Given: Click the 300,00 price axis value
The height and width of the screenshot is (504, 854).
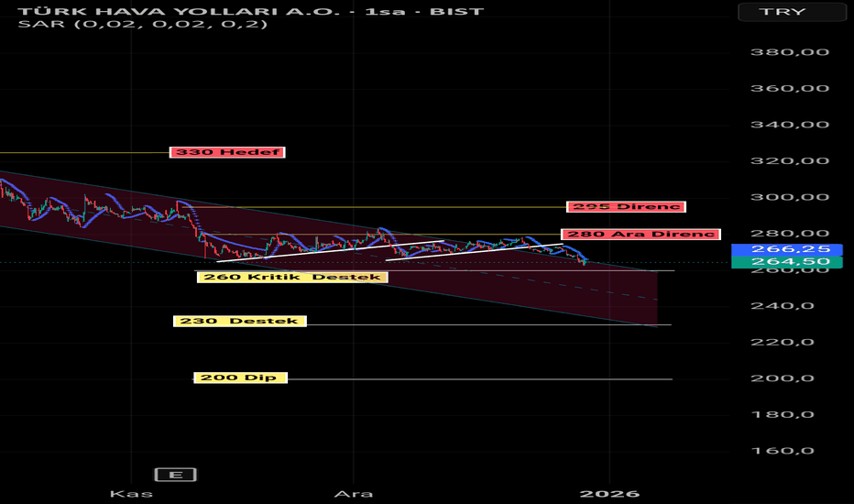Looking at the screenshot, I should click(790, 197).
